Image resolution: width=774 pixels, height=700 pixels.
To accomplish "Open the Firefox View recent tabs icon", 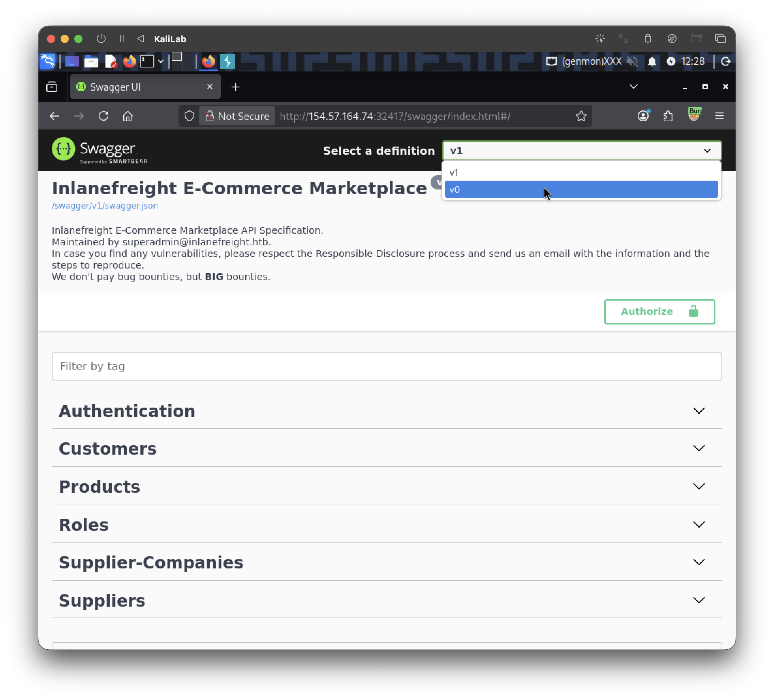I will coord(52,87).
